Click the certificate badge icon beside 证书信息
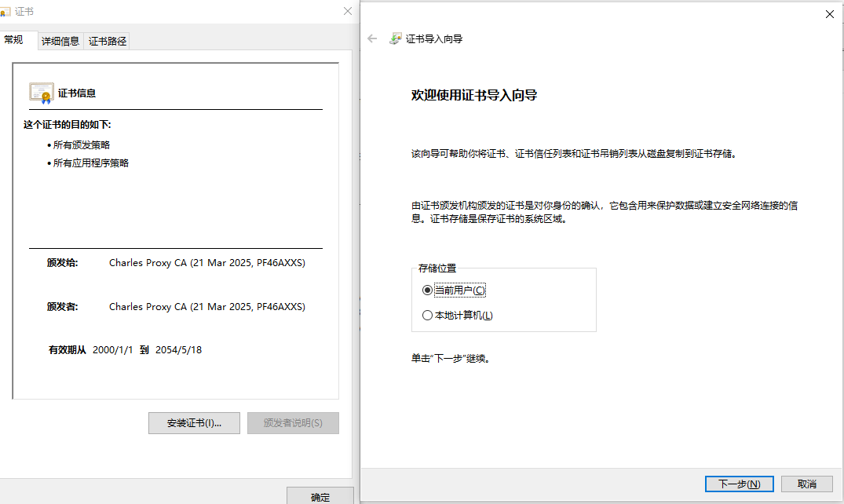The image size is (844, 504). pyautogui.click(x=42, y=93)
